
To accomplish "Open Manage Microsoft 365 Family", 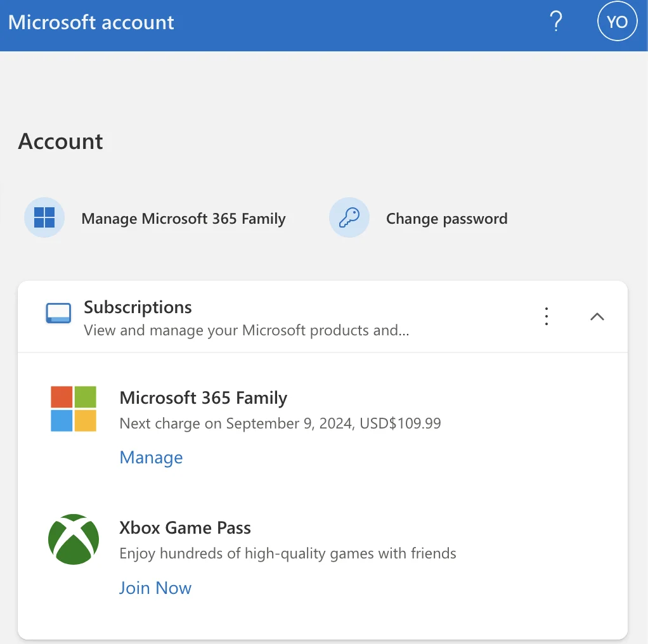I will (x=183, y=219).
